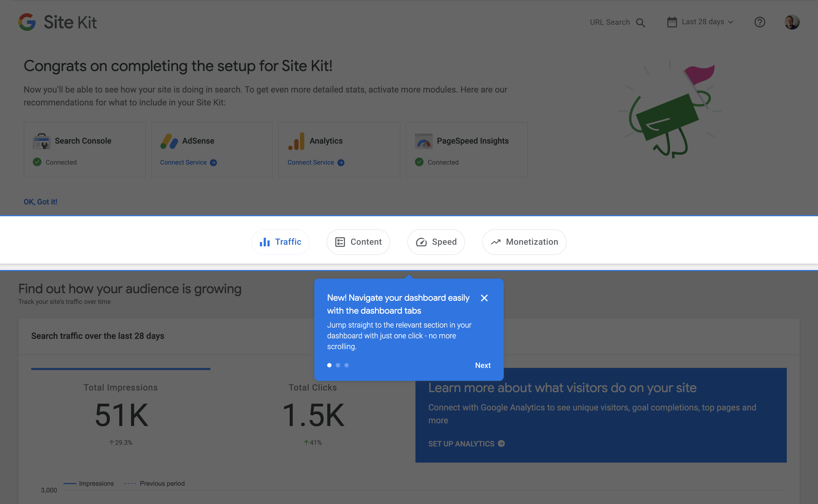Open the Last 28 days dropdown
818x504 pixels.
coord(703,22)
